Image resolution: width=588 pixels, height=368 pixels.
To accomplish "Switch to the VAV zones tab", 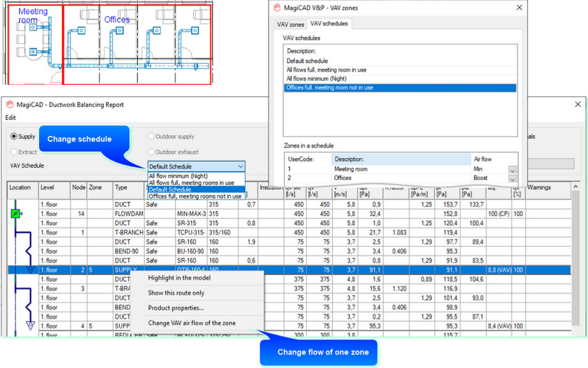I will pyautogui.click(x=290, y=24).
